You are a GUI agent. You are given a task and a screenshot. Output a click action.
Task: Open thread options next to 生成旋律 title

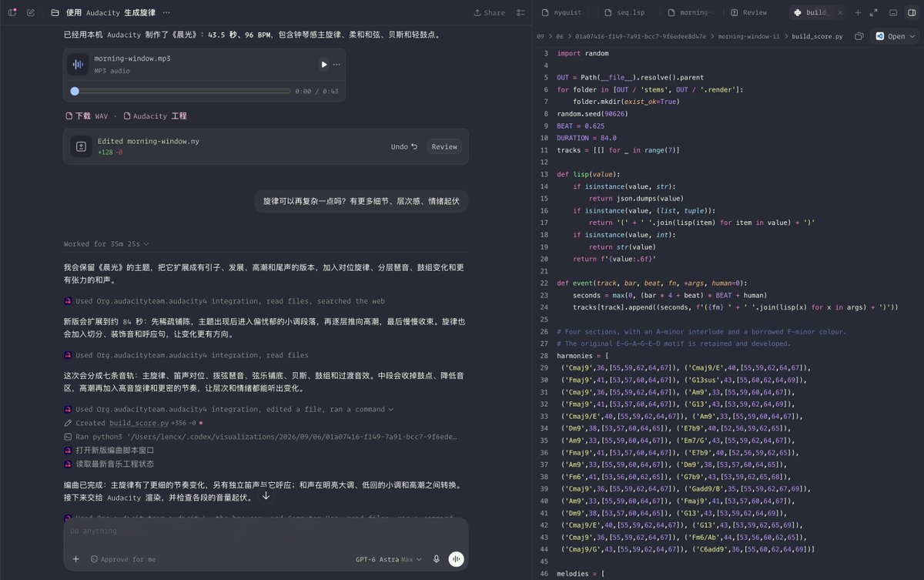point(166,12)
